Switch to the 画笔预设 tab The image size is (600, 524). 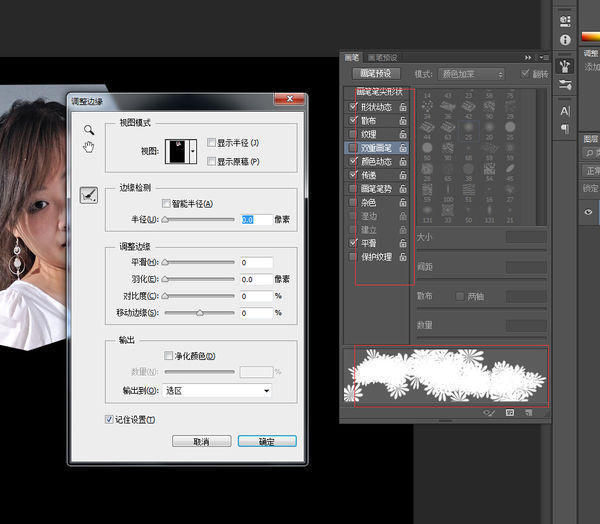[x=386, y=57]
